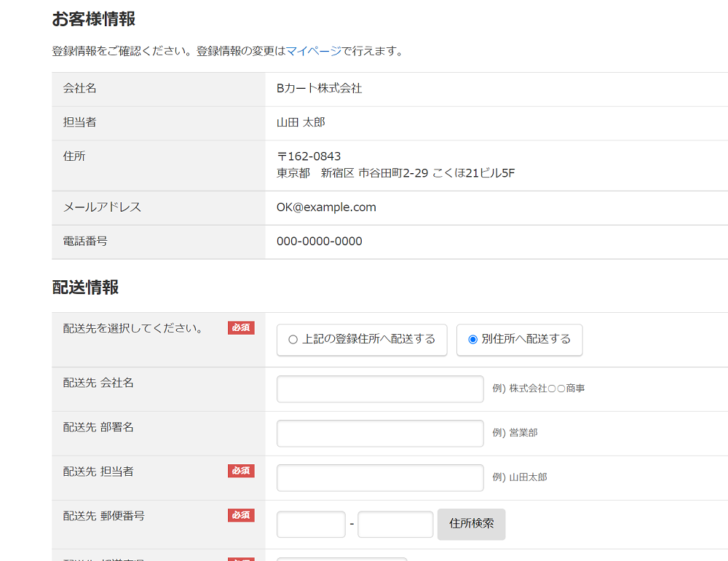Click the first 郵便番号 box before the hyphen
The height and width of the screenshot is (561, 728).
(x=311, y=525)
